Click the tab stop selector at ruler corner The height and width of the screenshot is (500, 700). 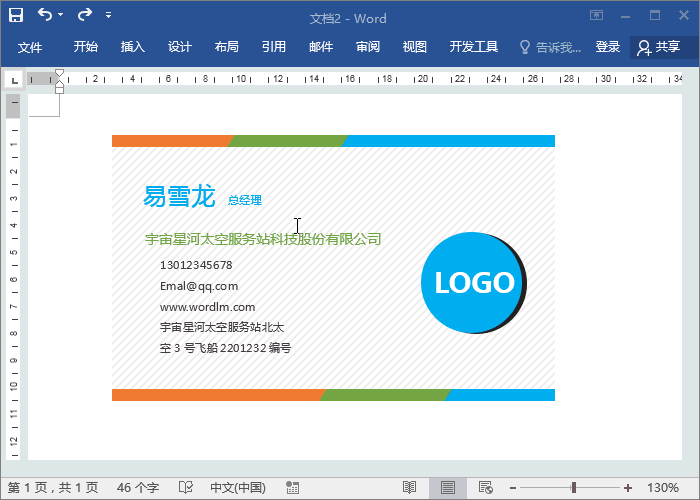14,80
